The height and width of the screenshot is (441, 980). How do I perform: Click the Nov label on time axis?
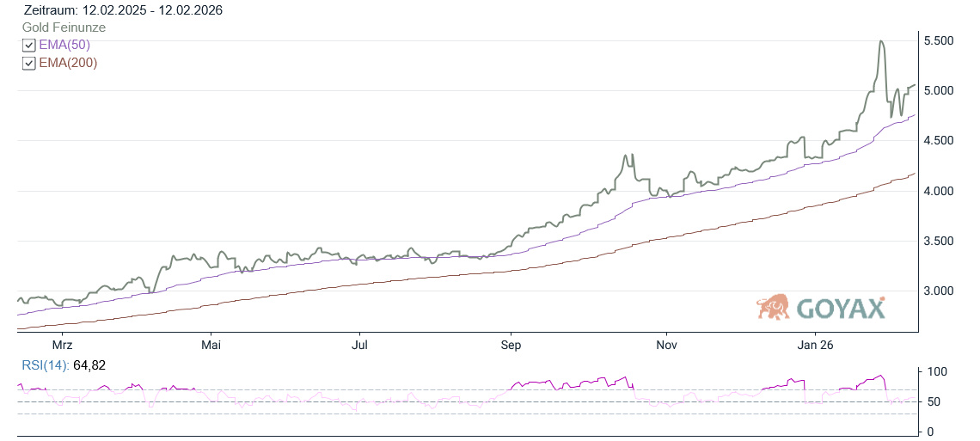tap(665, 346)
